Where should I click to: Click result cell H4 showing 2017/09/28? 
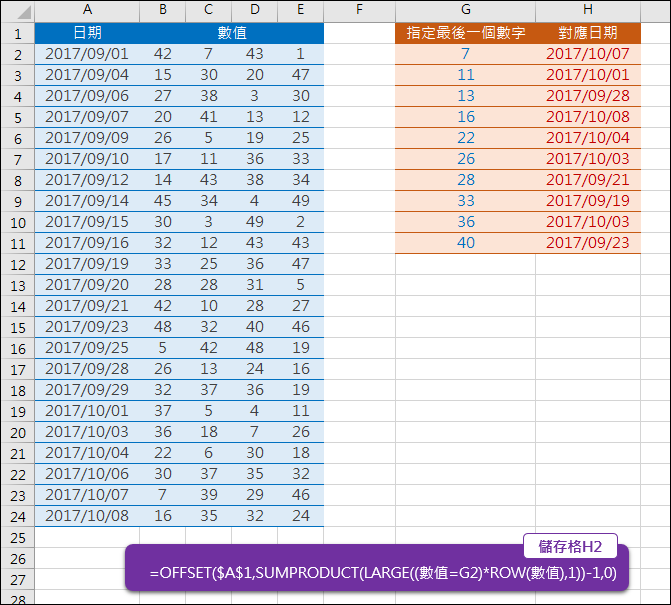(588, 96)
